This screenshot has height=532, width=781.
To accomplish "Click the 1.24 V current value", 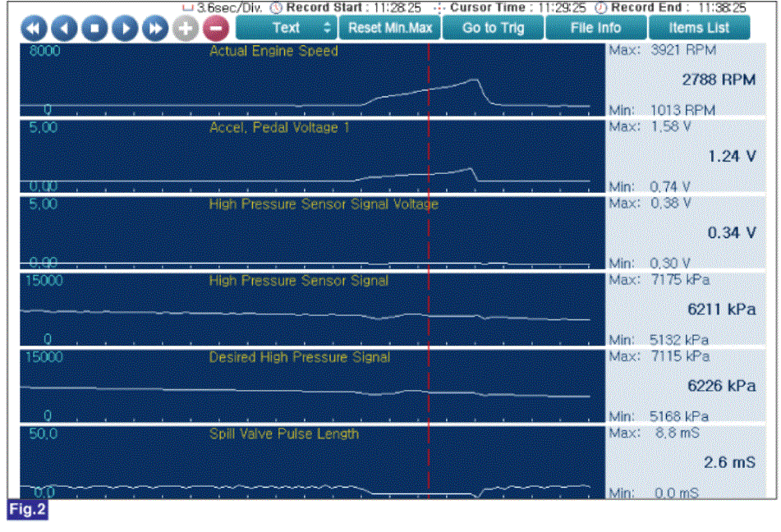I will click(x=732, y=157).
